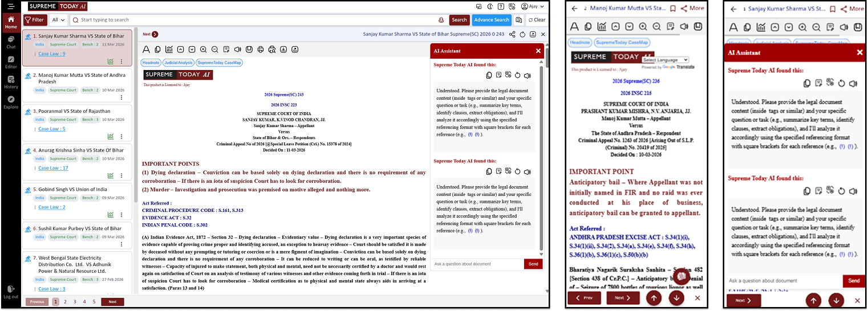Open three-dot menu for Sushil Kumar Purbey result
The image size is (868, 311).
[121, 244]
